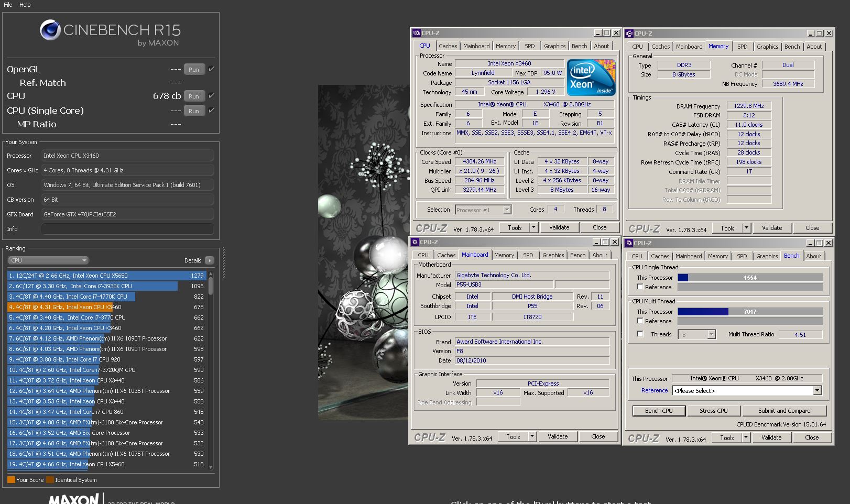This screenshot has width=850, height=504.
Task: Switch to the Caches tab in CPU window
Action: click(x=448, y=46)
